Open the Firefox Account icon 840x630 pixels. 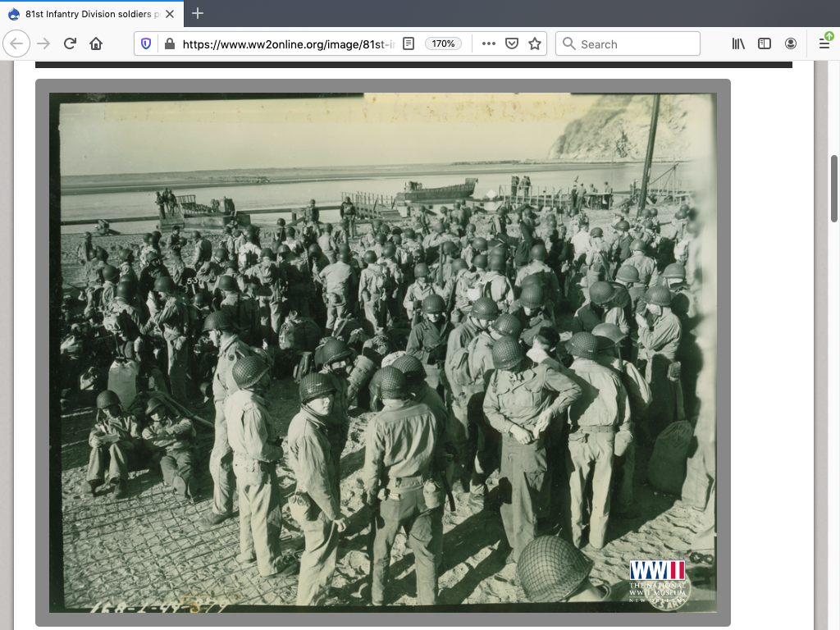(791, 44)
